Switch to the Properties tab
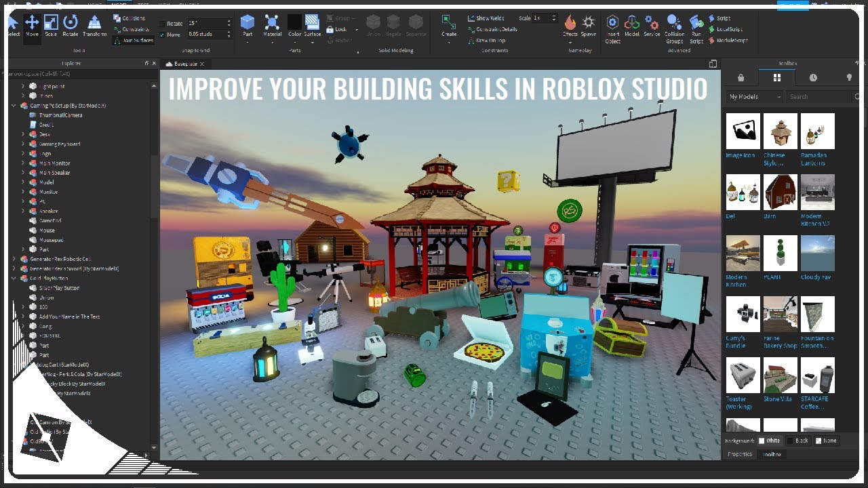868x488 pixels. (740, 454)
